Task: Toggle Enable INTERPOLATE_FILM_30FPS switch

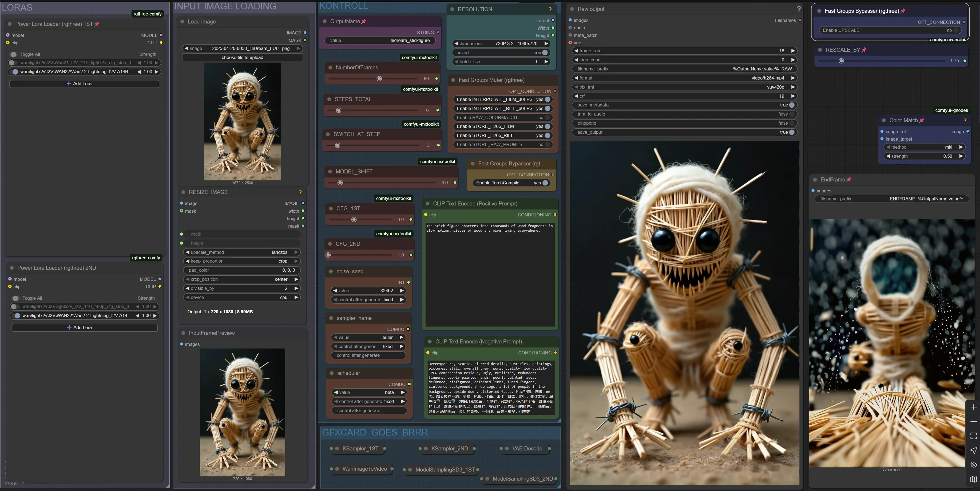Action: (547, 99)
